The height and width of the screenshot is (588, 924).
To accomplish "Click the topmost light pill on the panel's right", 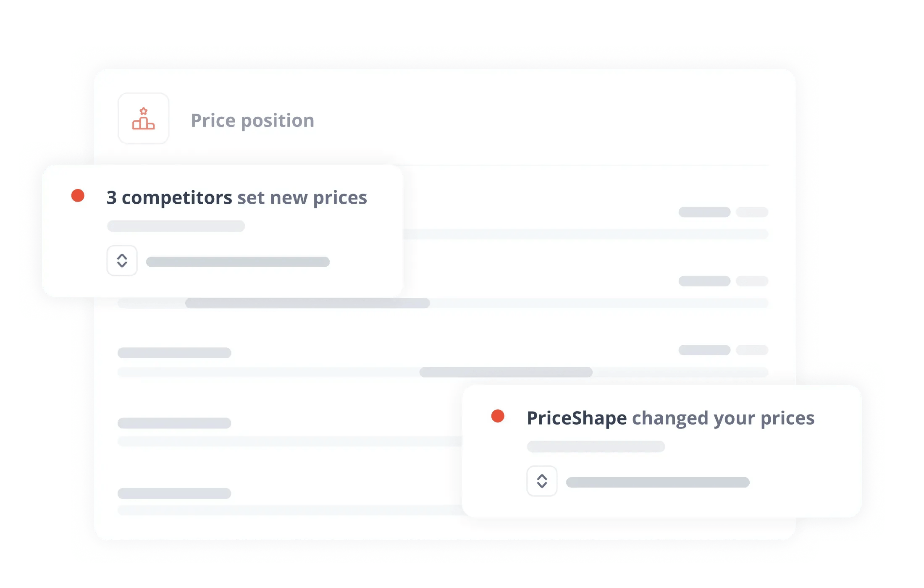I will click(x=752, y=212).
